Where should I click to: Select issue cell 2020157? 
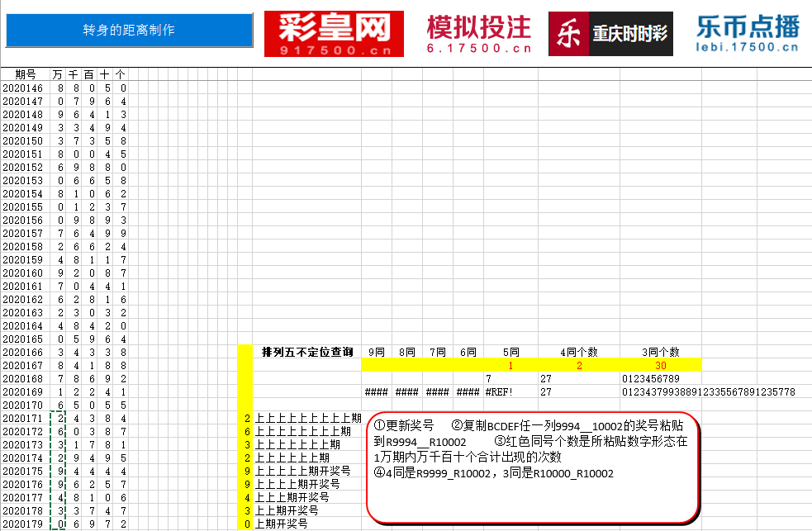(26, 234)
